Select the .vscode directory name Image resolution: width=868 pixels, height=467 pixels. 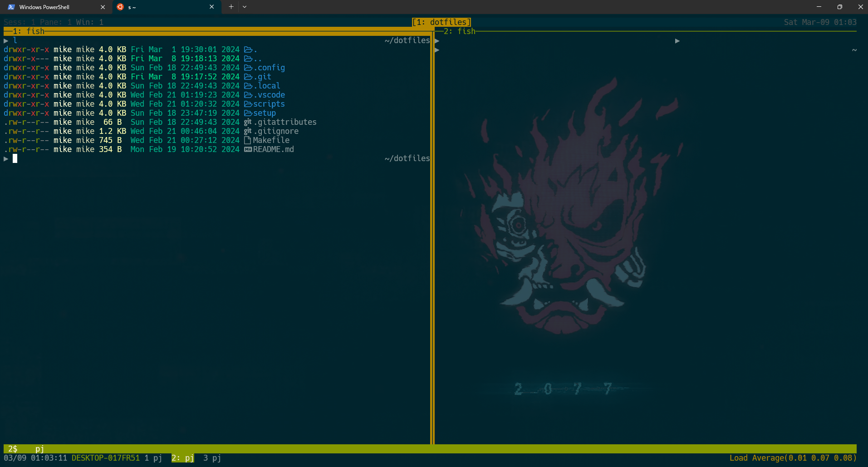click(269, 95)
